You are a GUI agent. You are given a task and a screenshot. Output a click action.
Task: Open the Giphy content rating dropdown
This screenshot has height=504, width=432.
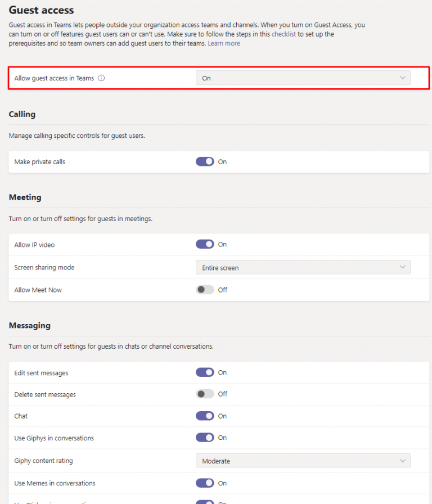(303, 460)
